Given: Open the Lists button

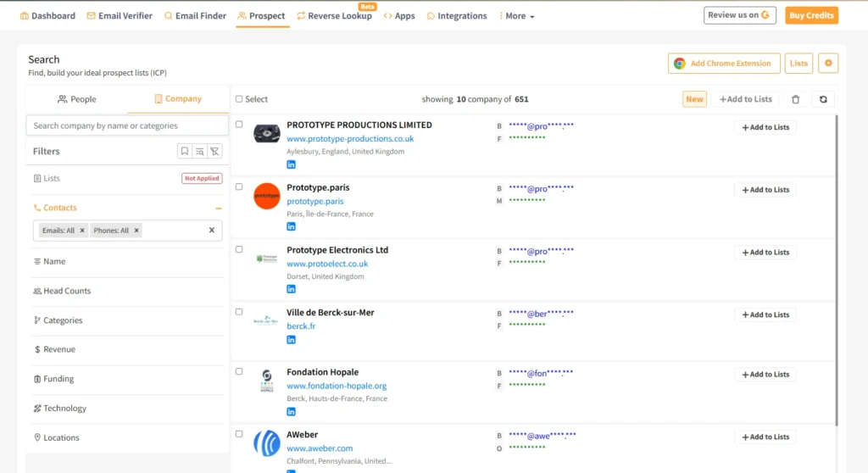Looking at the screenshot, I should 798,63.
